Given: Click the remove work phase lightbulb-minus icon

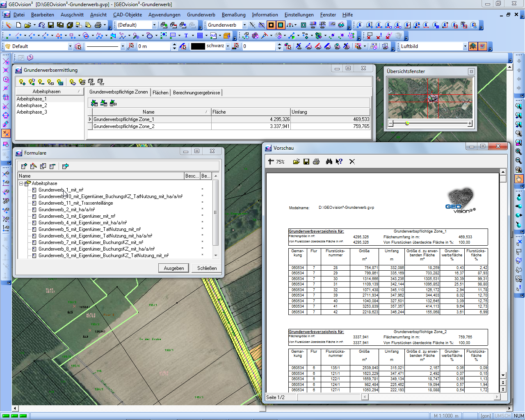Looking at the screenshot, I should pos(41,82).
